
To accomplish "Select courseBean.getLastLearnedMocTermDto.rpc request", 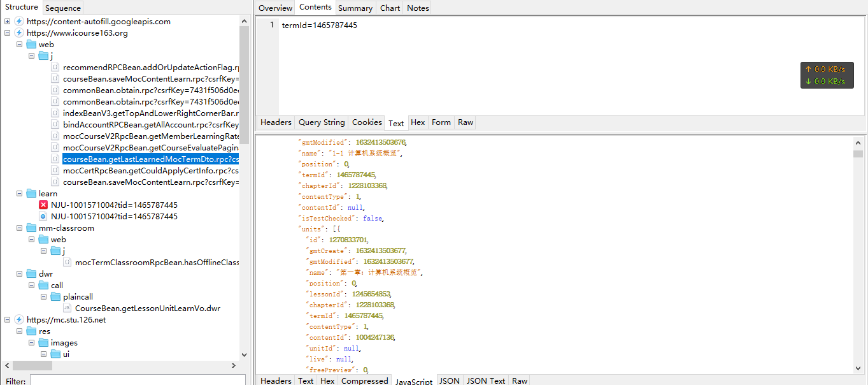I will point(151,159).
